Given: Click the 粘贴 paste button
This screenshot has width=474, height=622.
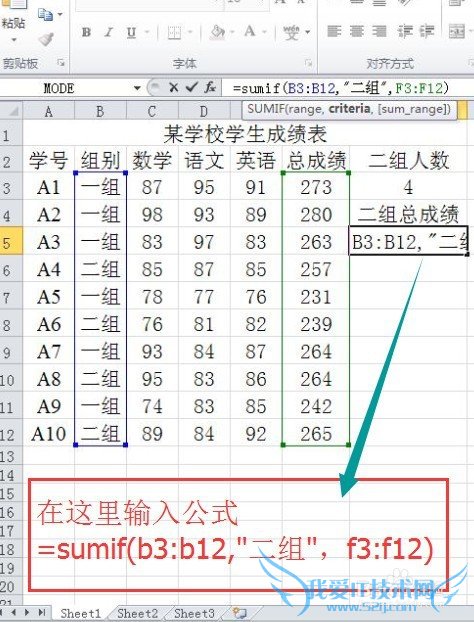Looking at the screenshot, I should click(x=13, y=16).
